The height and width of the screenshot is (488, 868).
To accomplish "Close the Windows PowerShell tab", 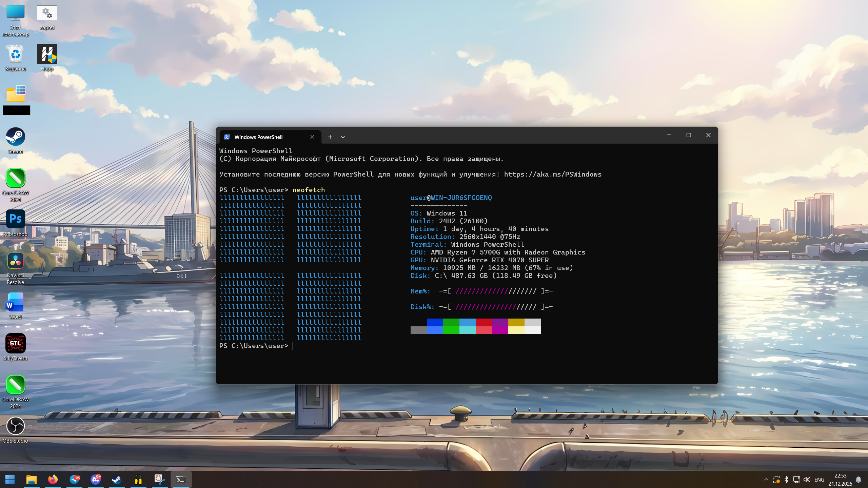I will pyautogui.click(x=312, y=137).
